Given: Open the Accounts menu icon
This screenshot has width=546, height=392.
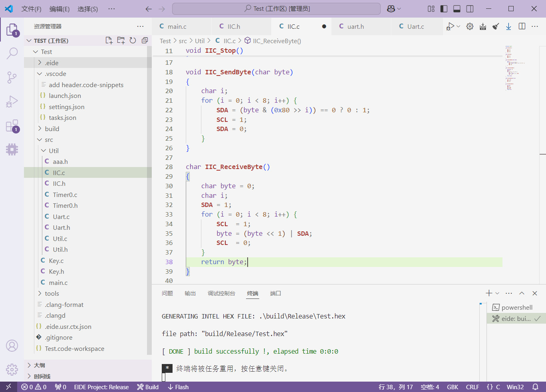Looking at the screenshot, I should tap(12, 346).
